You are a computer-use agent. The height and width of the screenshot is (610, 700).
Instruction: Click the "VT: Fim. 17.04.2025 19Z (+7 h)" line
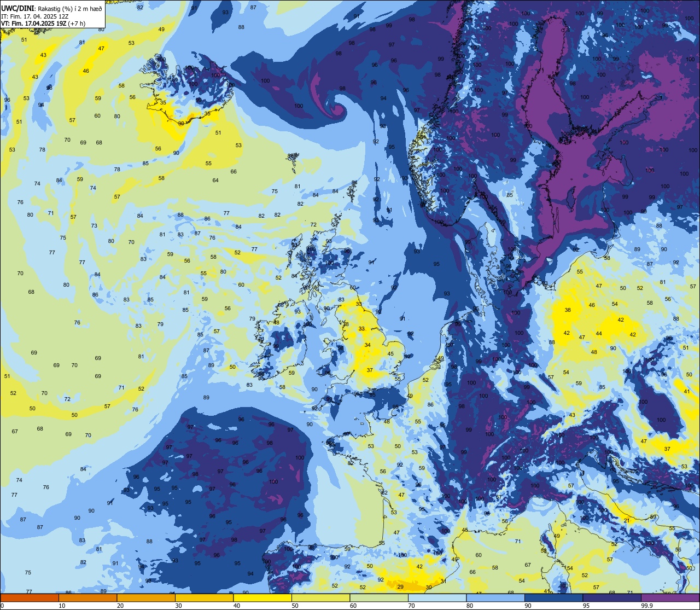click(x=44, y=24)
